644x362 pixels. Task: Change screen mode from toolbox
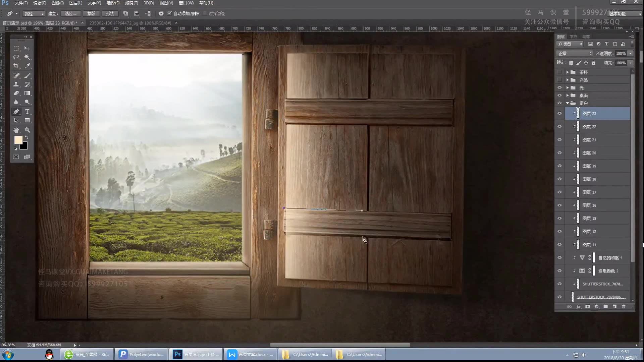28,157
